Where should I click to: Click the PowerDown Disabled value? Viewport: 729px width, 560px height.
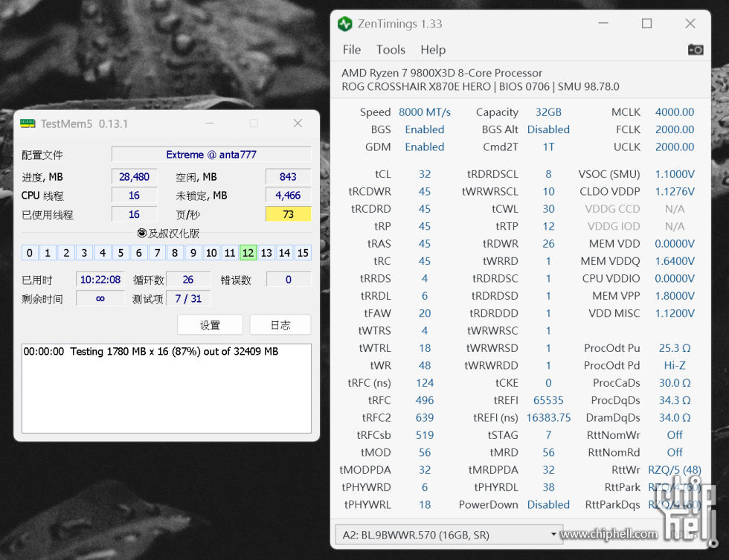point(548,505)
